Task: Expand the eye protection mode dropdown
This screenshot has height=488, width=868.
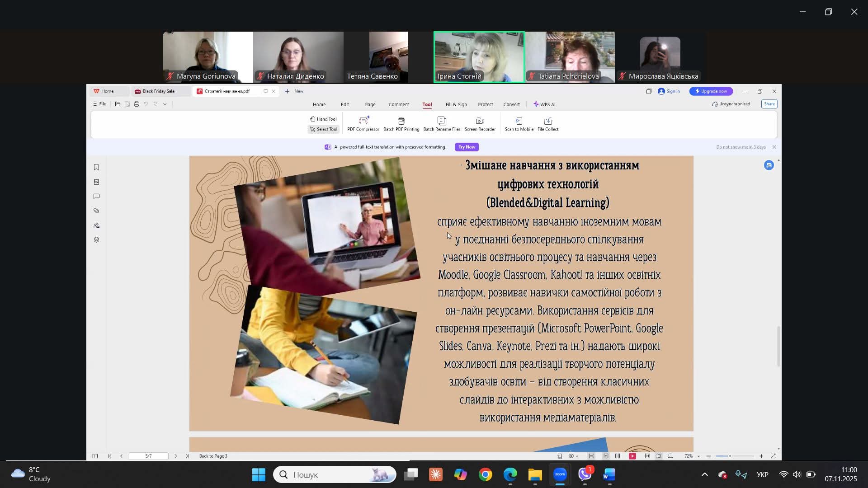Action: (577, 456)
